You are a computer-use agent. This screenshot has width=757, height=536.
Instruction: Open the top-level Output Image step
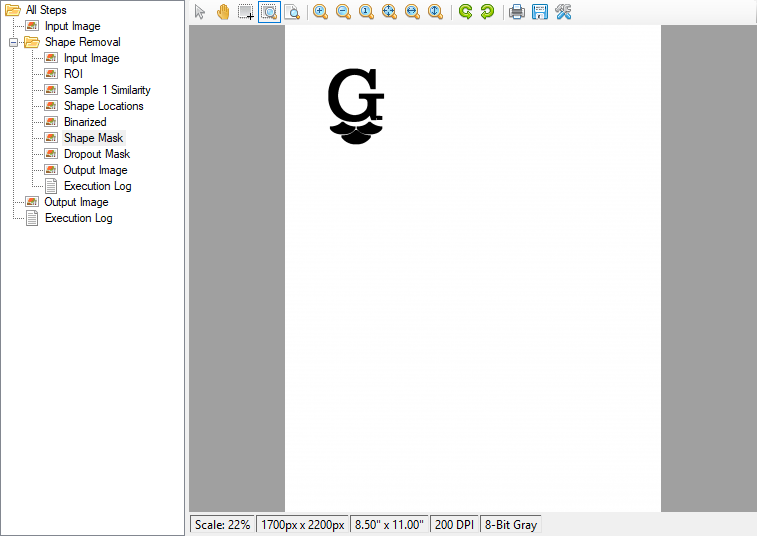coord(76,202)
